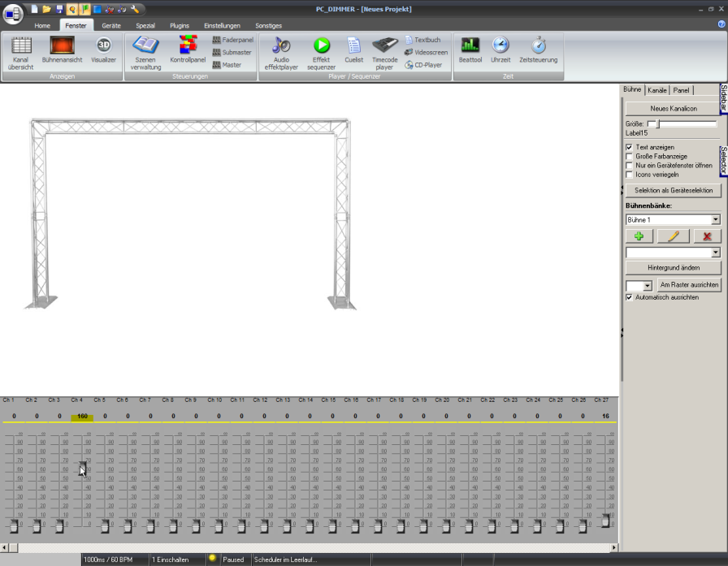
Task: Open the Textbuch window
Action: click(423, 40)
